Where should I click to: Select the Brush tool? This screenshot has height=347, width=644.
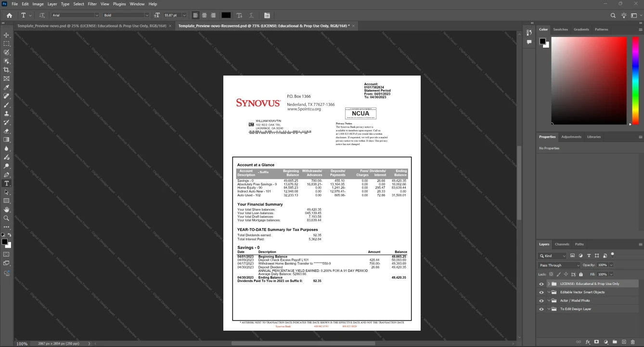pos(7,105)
